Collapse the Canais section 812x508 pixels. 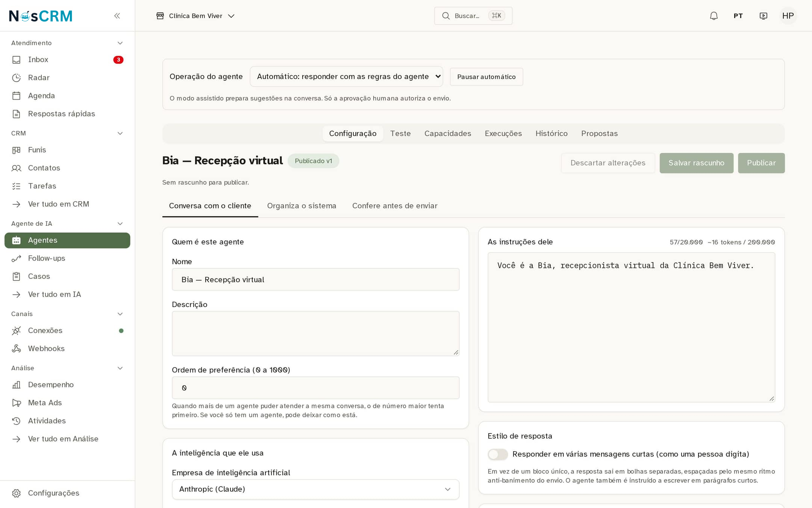120,314
